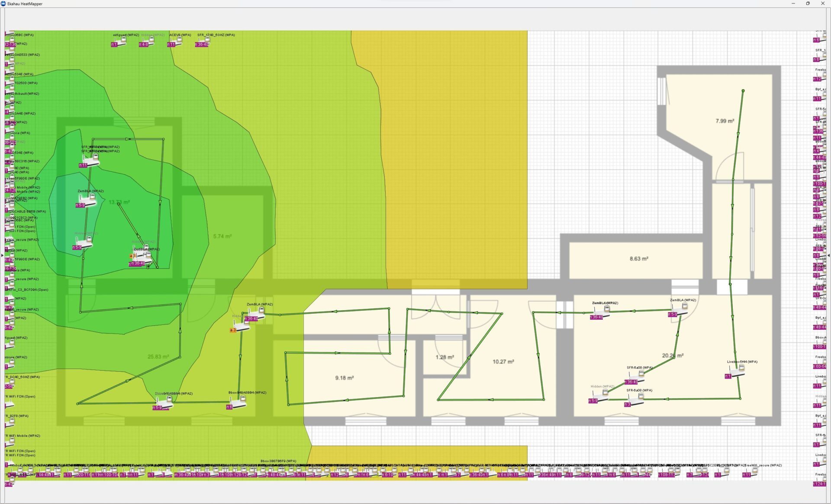Screen dimensions: 831x504
Task: Click the Ekahau HeatMapper title bar icon
Action: (x=3, y=3)
